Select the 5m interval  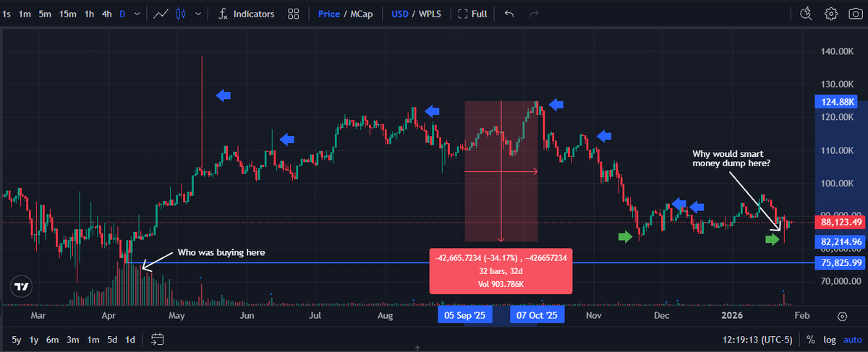click(x=46, y=14)
